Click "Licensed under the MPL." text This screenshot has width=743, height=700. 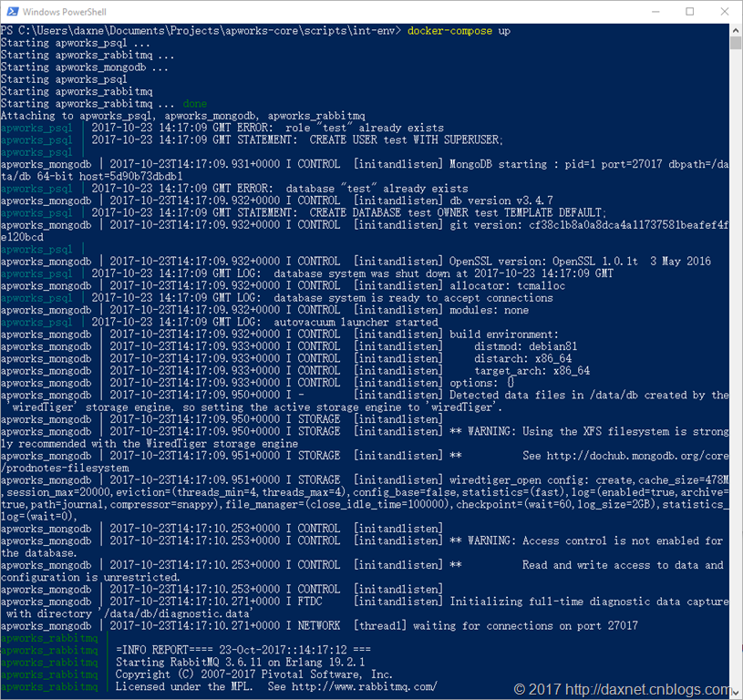pos(184,686)
